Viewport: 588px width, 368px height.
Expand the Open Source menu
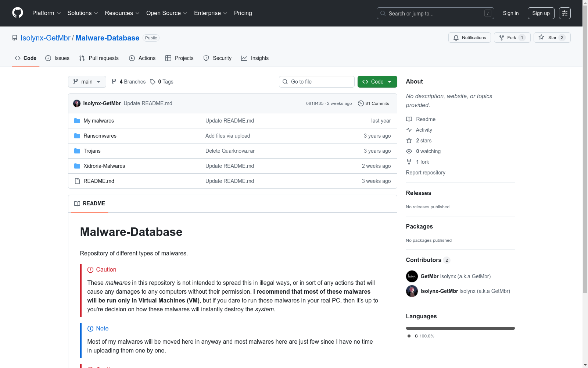(167, 13)
